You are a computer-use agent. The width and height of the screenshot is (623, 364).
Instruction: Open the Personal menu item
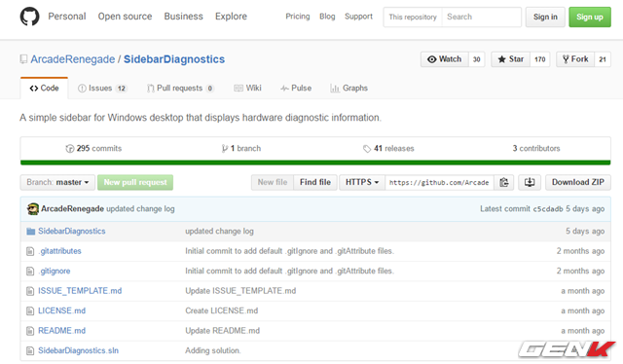pyautogui.click(x=67, y=17)
